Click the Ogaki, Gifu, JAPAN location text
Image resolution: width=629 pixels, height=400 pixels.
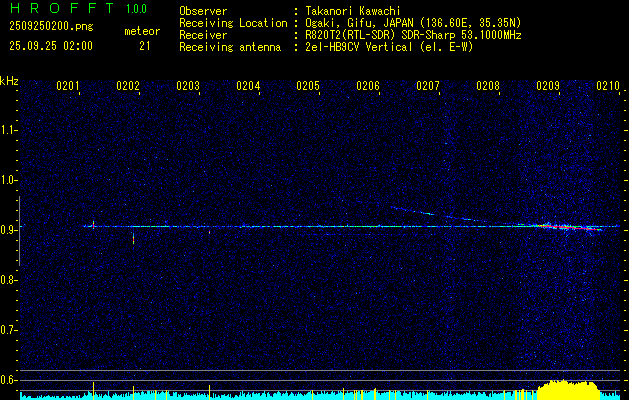(413, 23)
